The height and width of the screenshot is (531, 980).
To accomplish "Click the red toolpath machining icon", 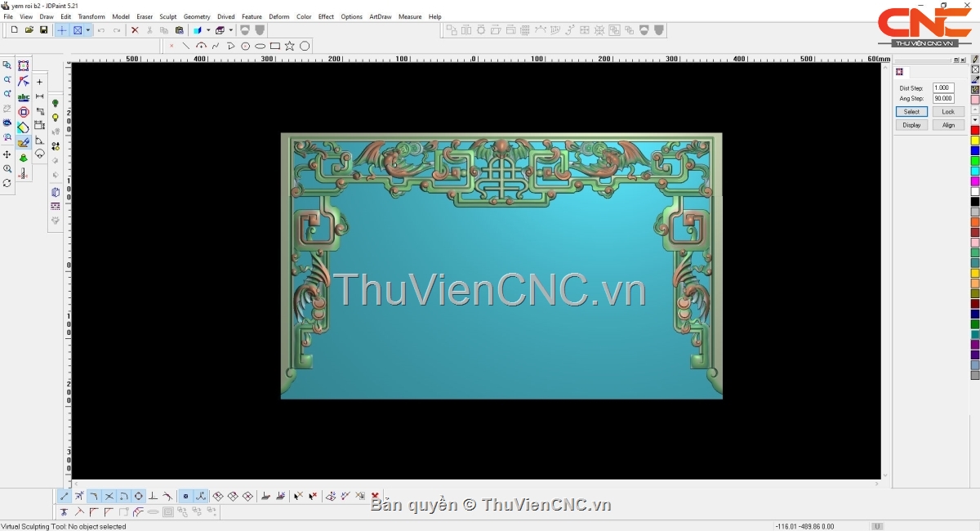I will [x=23, y=173].
